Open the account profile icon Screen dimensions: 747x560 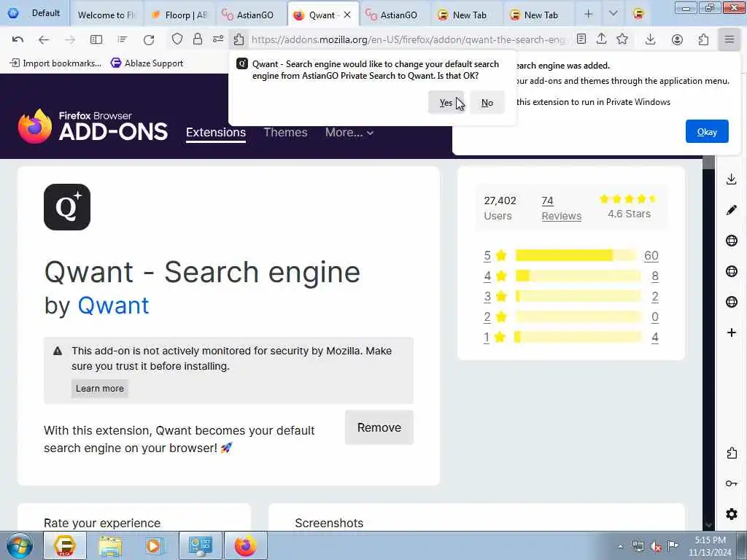(x=677, y=39)
